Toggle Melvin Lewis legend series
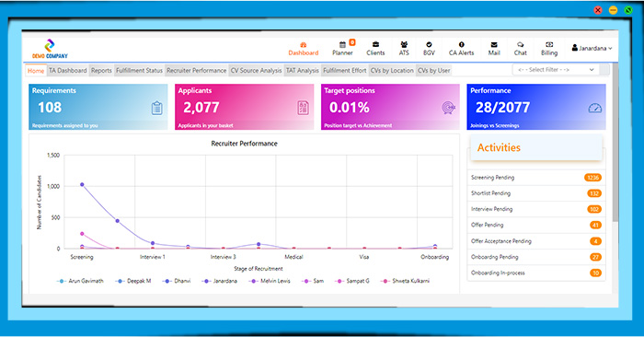Viewport: 644px width, 337px height. pos(270,281)
